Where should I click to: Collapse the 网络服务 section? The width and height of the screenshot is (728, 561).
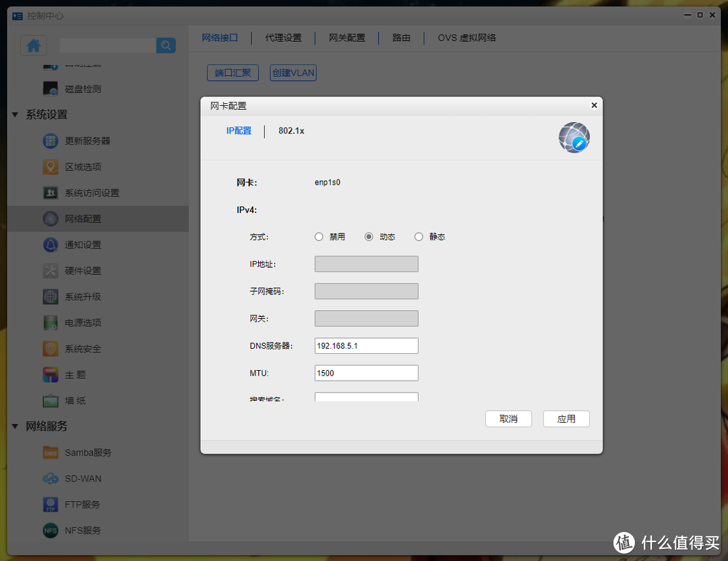(x=15, y=426)
